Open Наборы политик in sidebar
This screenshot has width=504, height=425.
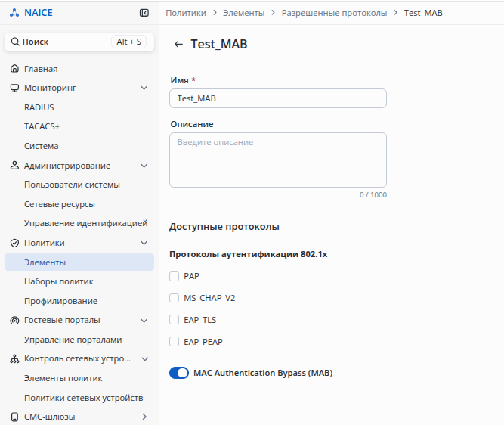pos(59,281)
